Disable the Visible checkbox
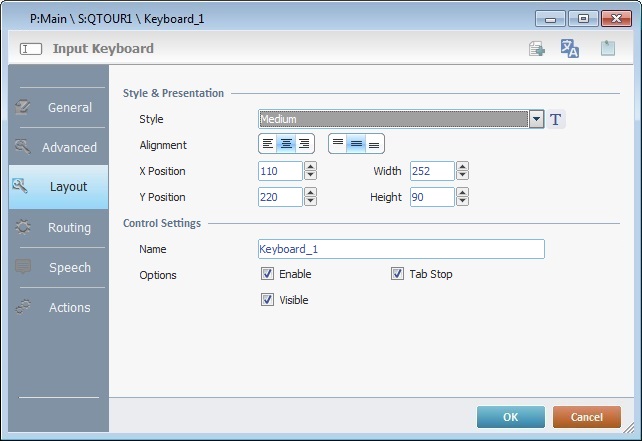This screenshot has width=642, height=441. (267, 299)
